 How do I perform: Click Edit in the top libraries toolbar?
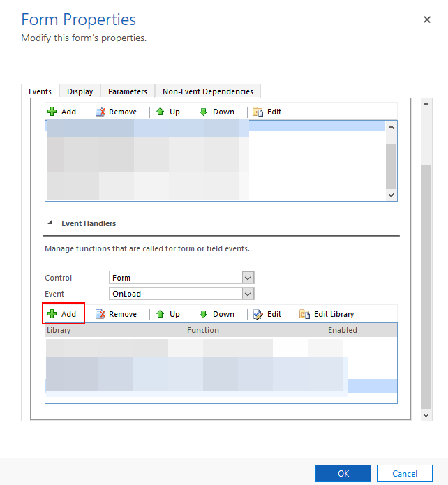coord(267,112)
